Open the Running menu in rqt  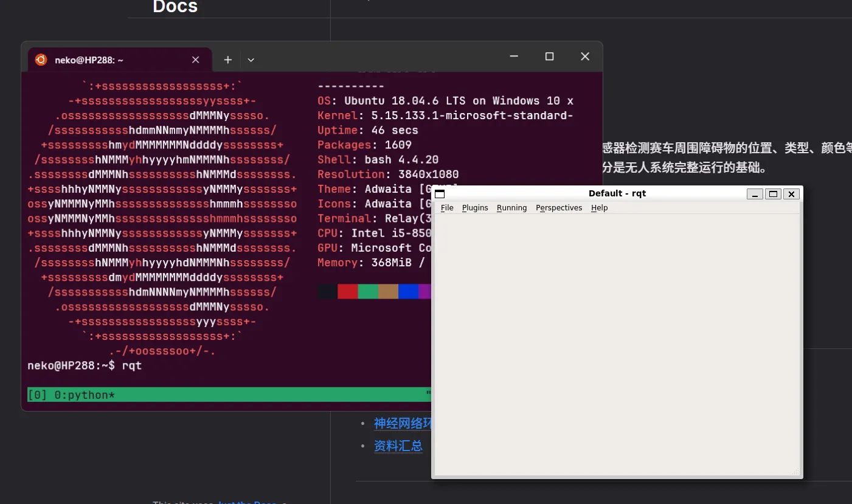[511, 207]
